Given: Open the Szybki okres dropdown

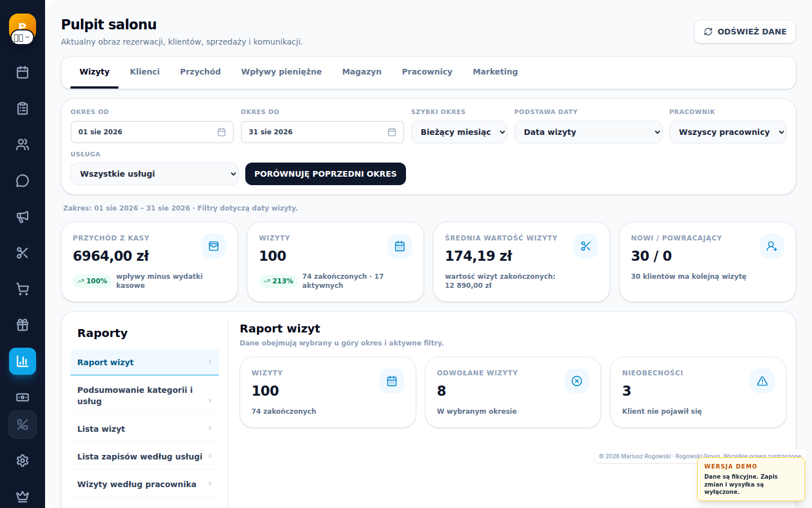Looking at the screenshot, I should [459, 132].
